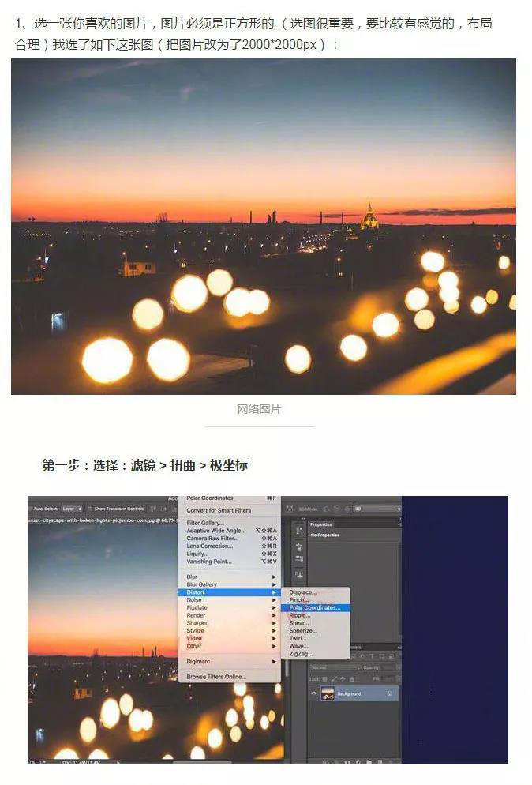The image size is (532, 785).
Task: Click lock all padlock icon beside Lock label
Action: (x=351, y=679)
